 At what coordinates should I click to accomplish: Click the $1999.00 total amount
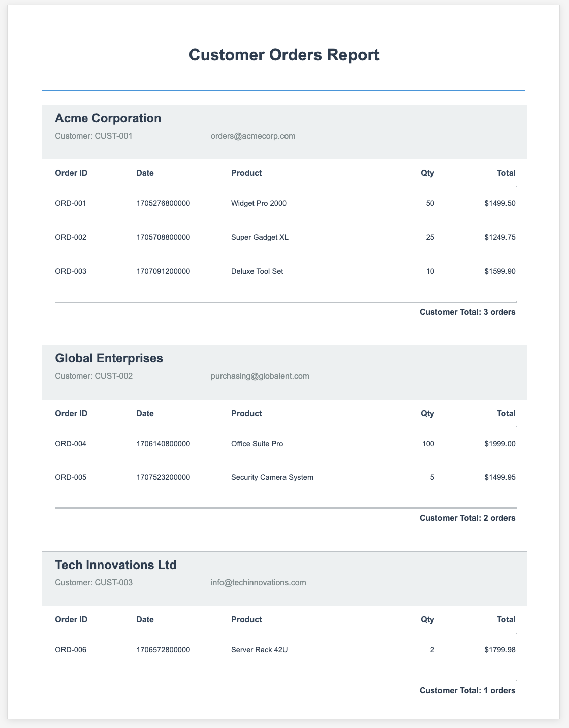500,444
